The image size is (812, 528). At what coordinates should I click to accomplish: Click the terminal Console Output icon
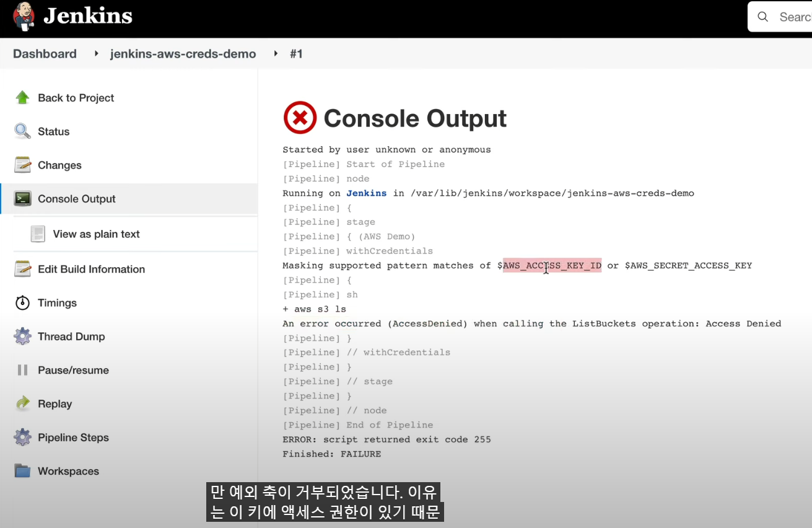pyautogui.click(x=23, y=199)
